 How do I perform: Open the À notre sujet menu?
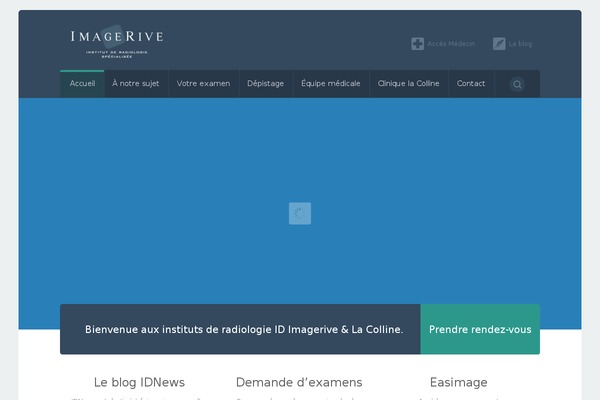(x=135, y=84)
